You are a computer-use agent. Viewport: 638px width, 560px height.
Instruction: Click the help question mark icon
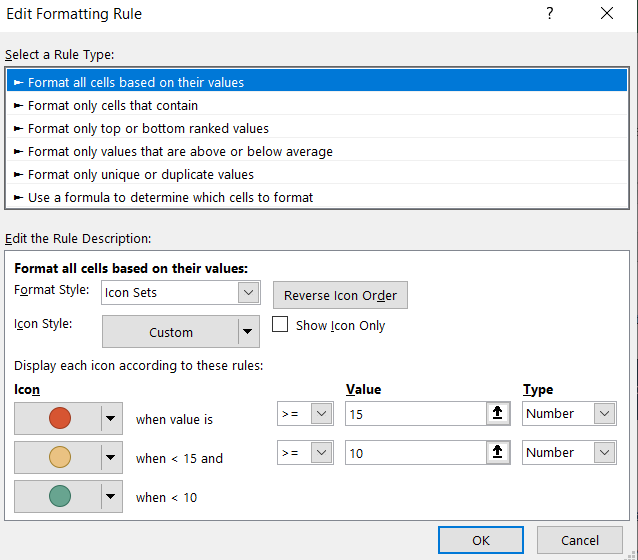click(549, 14)
